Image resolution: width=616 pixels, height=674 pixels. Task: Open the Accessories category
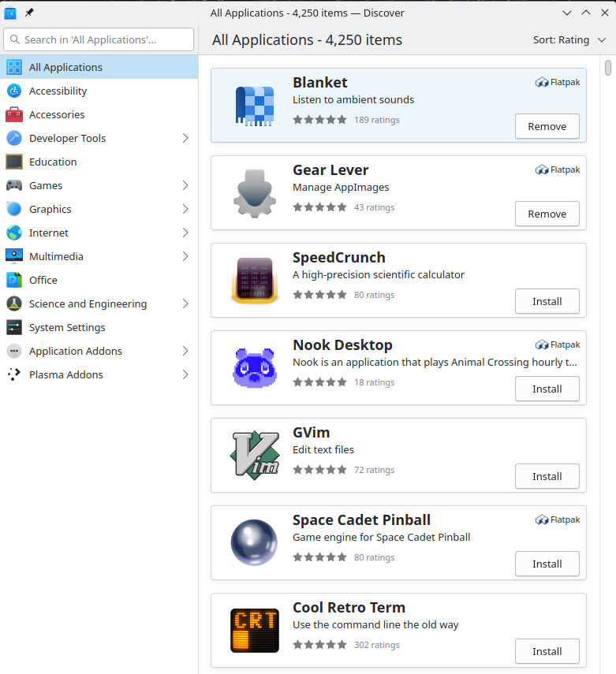pyautogui.click(x=99, y=114)
